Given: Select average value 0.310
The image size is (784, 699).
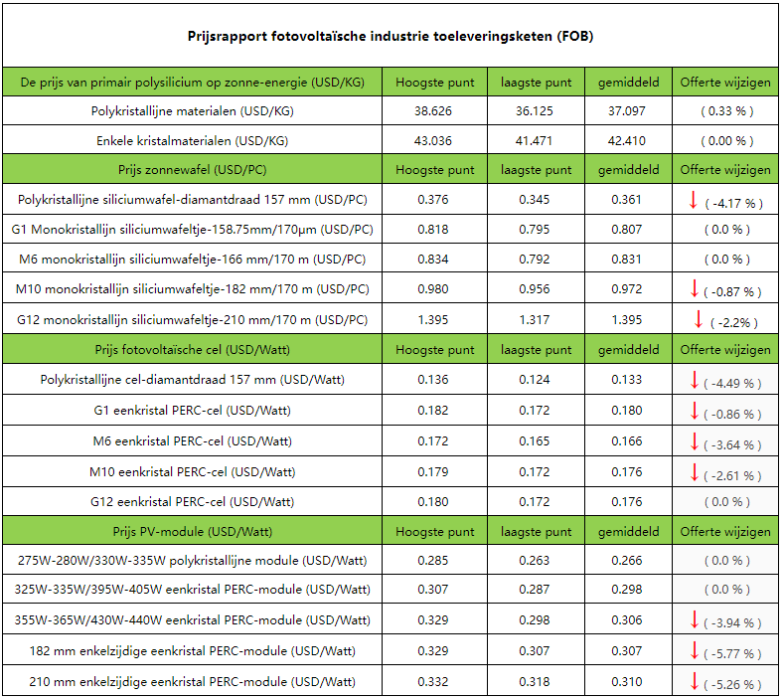Looking at the screenshot, I should [x=627, y=682].
